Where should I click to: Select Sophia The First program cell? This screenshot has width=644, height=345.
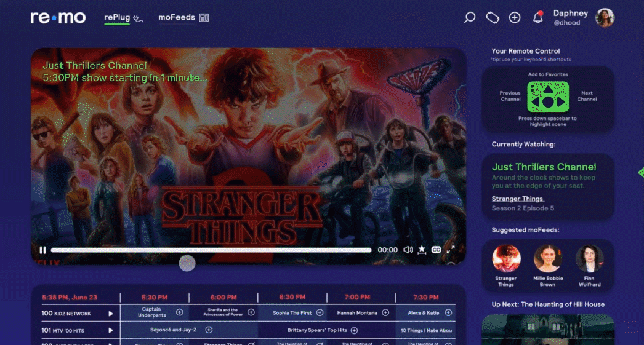coord(292,312)
